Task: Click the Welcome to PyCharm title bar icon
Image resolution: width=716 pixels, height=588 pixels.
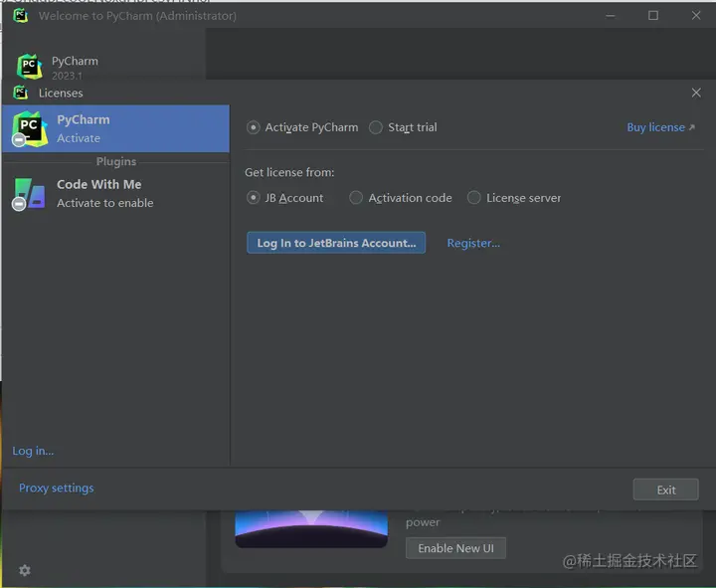Action: coord(20,16)
